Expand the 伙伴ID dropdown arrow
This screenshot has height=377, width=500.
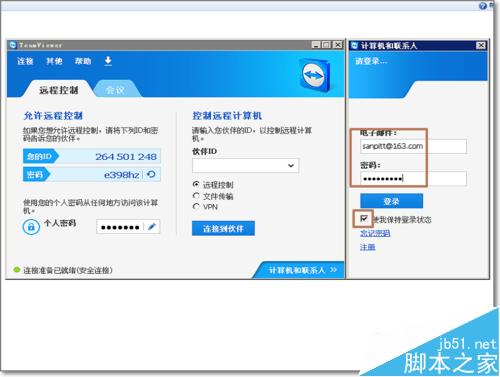[291, 166]
